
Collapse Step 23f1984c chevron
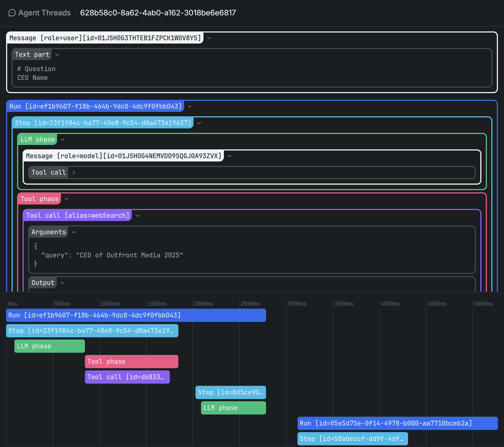199,123
